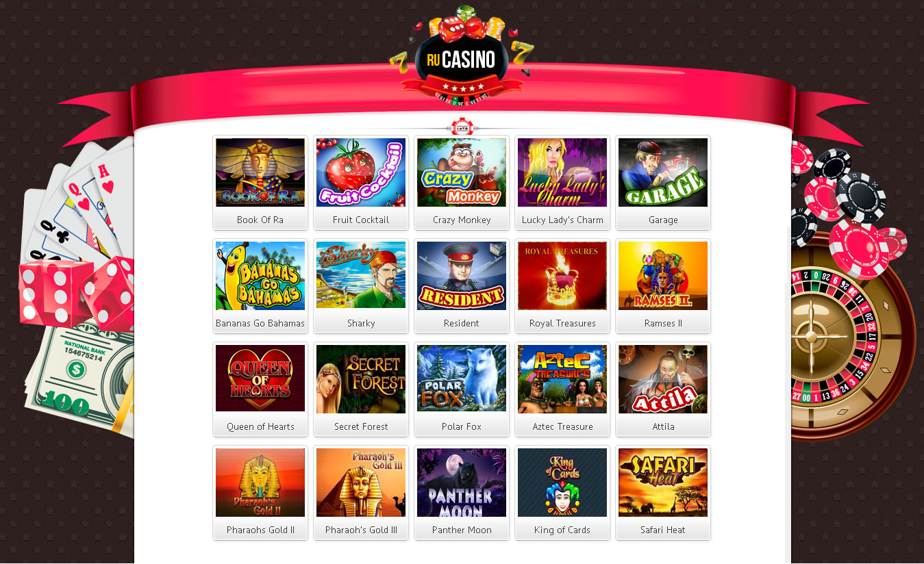Click the Book Of Ra game thumbnail
This screenshot has width=924, height=564.
coord(260,172)
